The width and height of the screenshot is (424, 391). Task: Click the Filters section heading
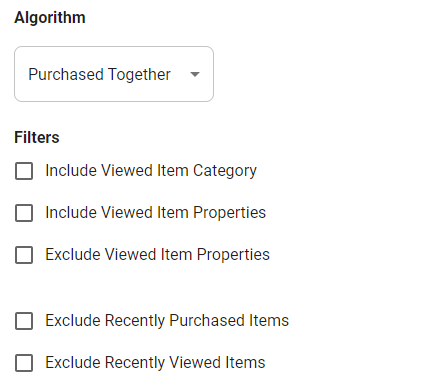coord(37,138)
